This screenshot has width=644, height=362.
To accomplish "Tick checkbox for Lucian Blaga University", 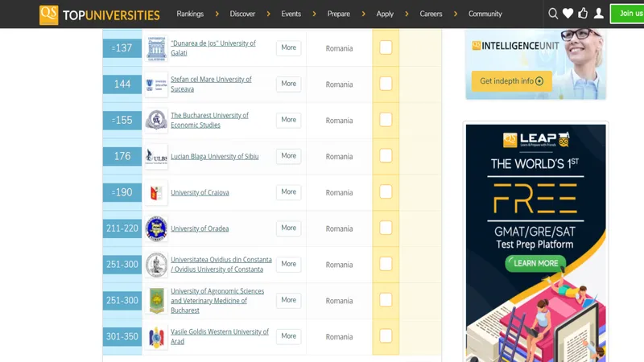I will (386, 155).
